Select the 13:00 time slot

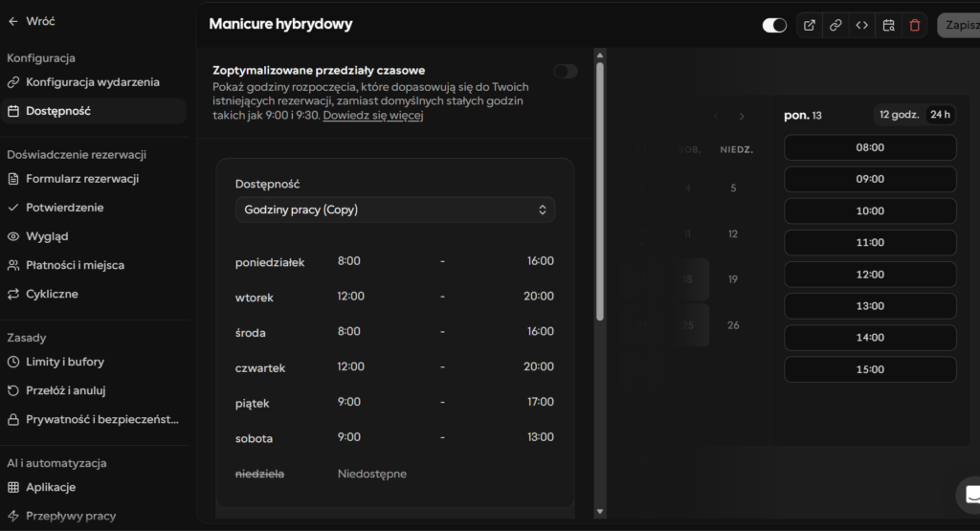[870, 306]
